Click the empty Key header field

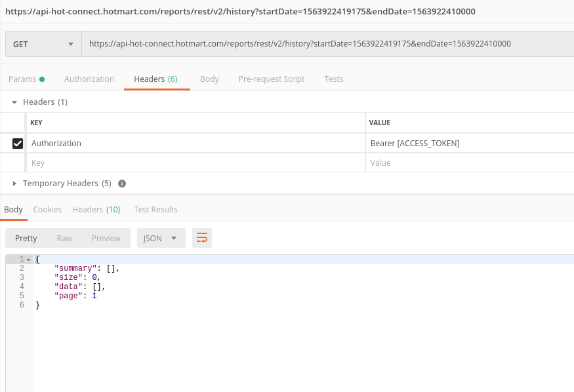pos(194,163)
